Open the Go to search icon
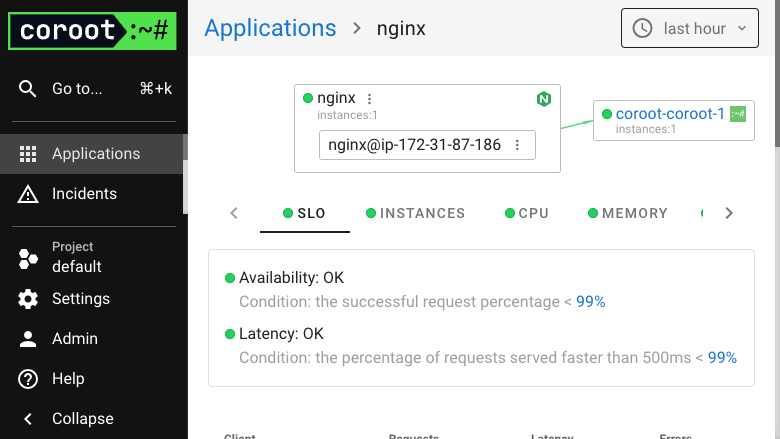 click(27, 88)
